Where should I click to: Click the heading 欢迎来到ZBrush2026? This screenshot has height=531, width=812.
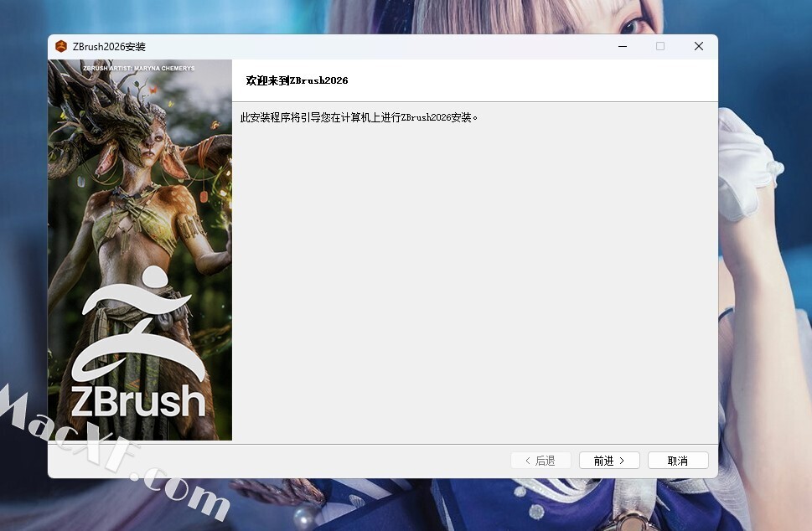[x=297, y=80]
